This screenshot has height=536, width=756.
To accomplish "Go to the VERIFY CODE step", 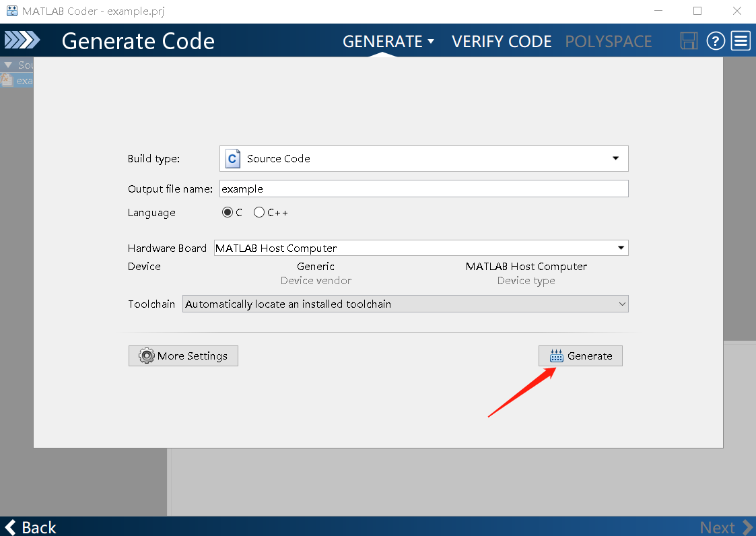I will tap(502, 42).
